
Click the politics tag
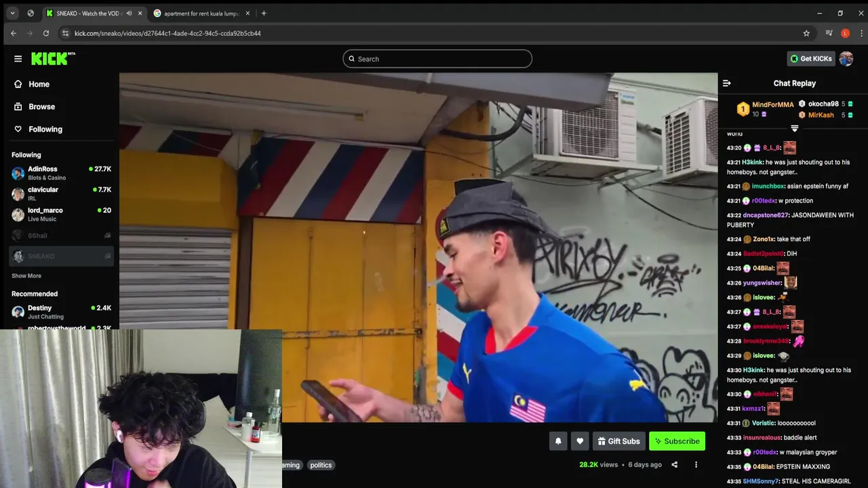coord(321,465)
